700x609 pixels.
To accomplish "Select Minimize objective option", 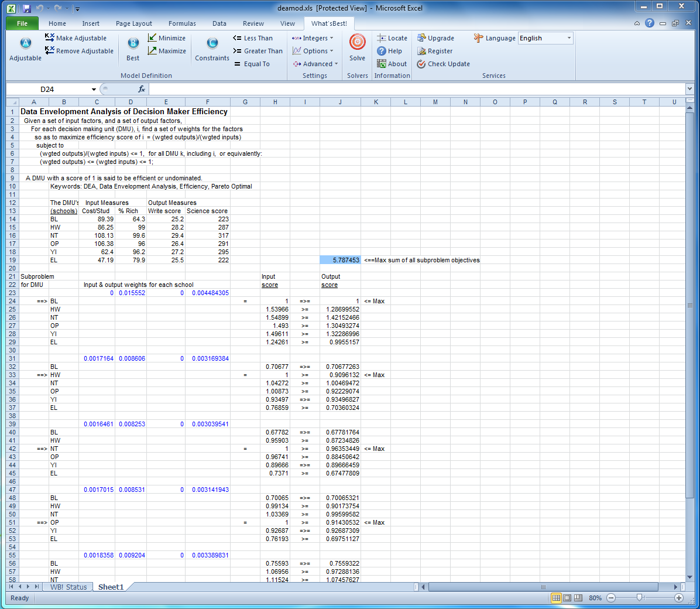I will tap(167, 38).
